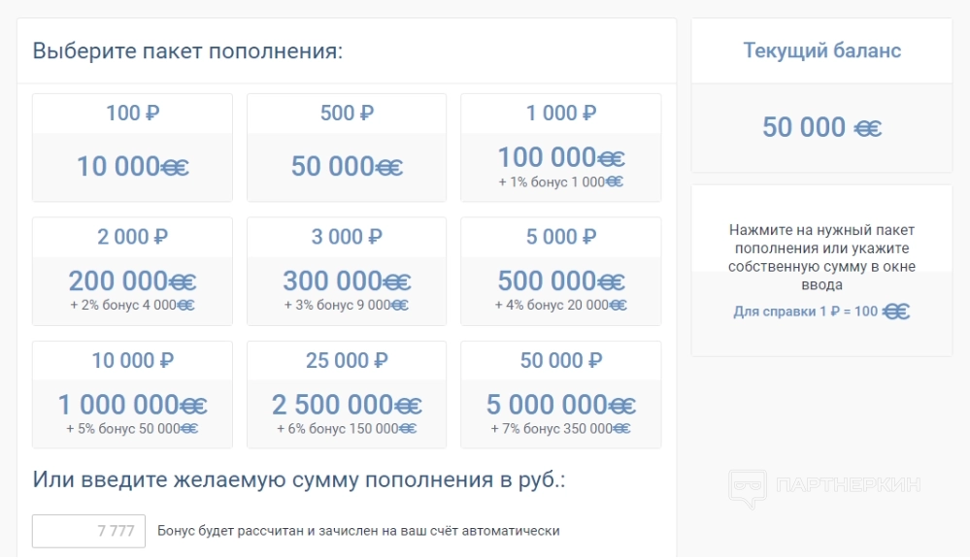This screenshot has width=970, height=560.
Task: Choose the 500 ₽ package card
Action: click(347, 148)
